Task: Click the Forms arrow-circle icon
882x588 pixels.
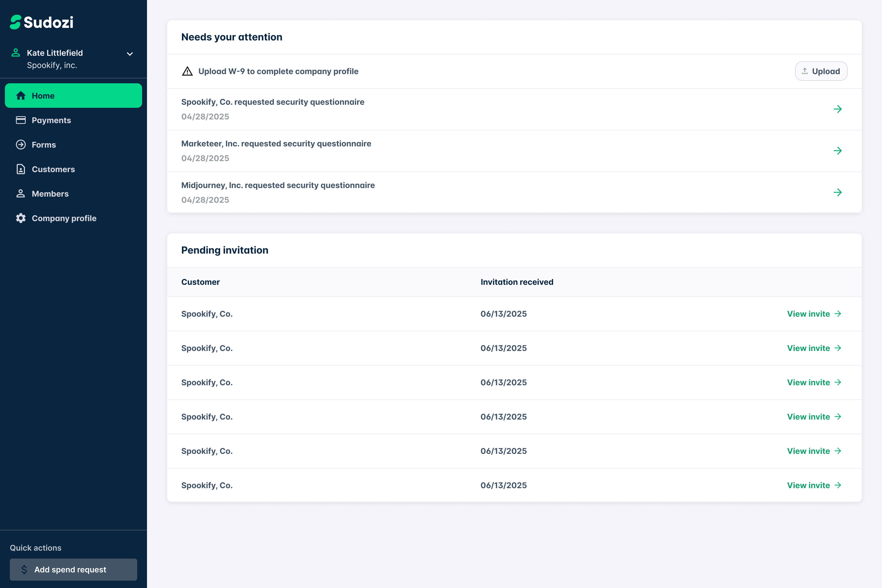Action: [x=21, y=145]
